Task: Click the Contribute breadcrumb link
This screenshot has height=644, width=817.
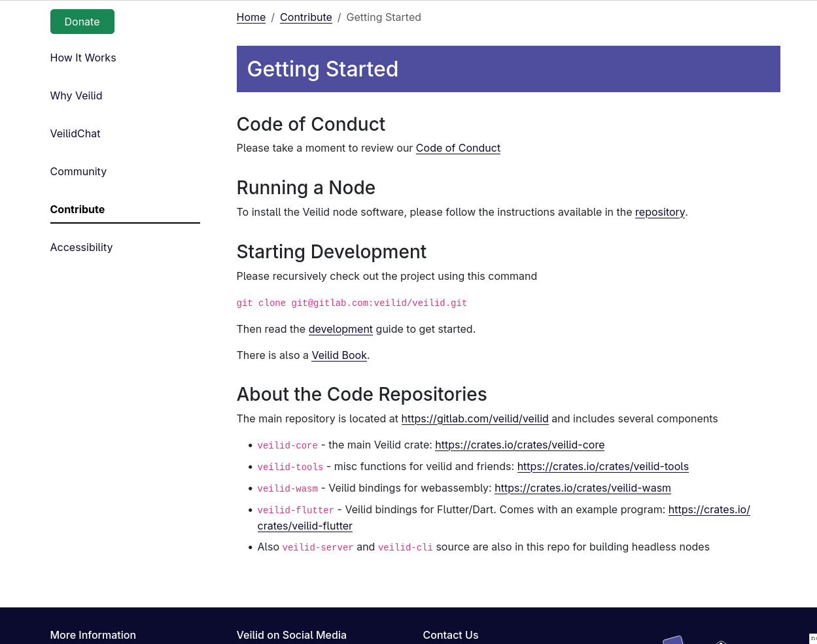Action: (x=305, y=18)
